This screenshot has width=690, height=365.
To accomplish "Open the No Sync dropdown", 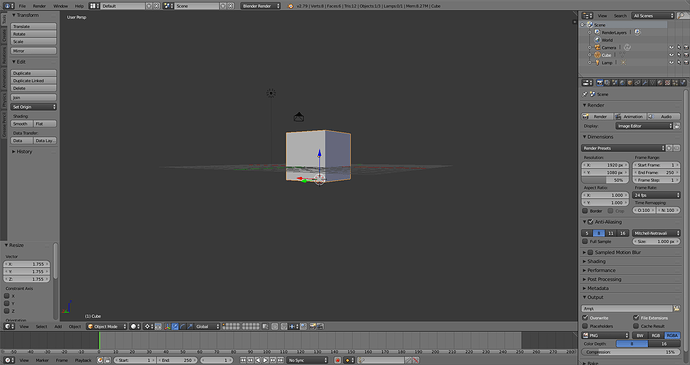I will pos(307,360).
